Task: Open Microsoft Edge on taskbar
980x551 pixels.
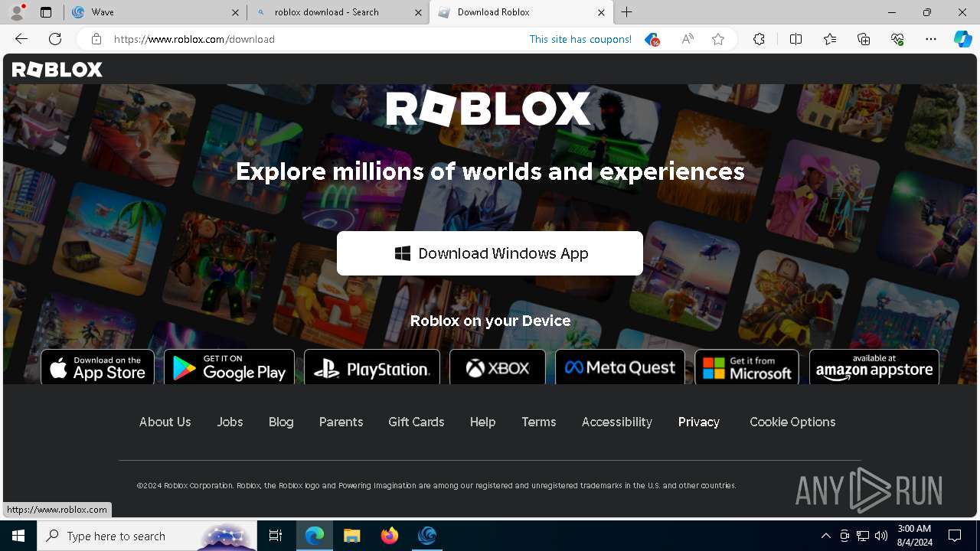Action: [315, 536]
